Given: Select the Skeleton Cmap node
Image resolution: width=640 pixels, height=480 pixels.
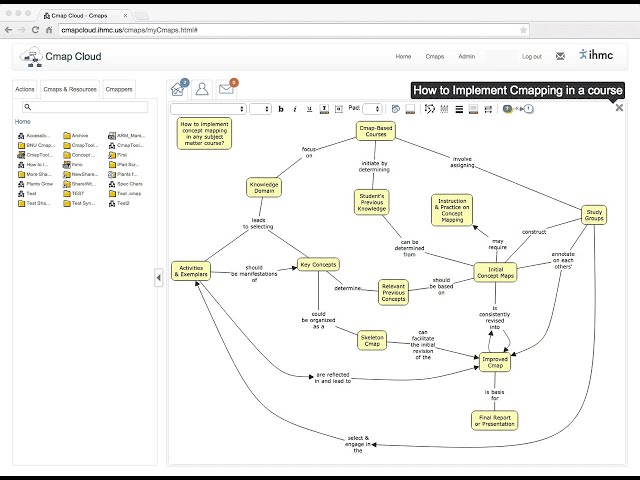Looking at the screenshot, I should coord(372,340).
